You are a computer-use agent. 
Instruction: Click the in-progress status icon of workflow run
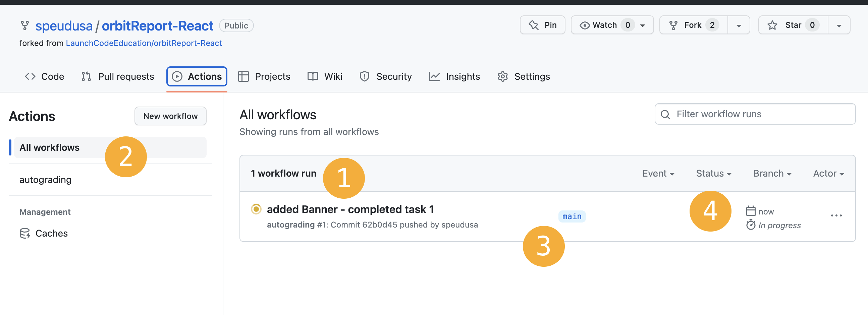pyautogui.click(x=256, y=209)
